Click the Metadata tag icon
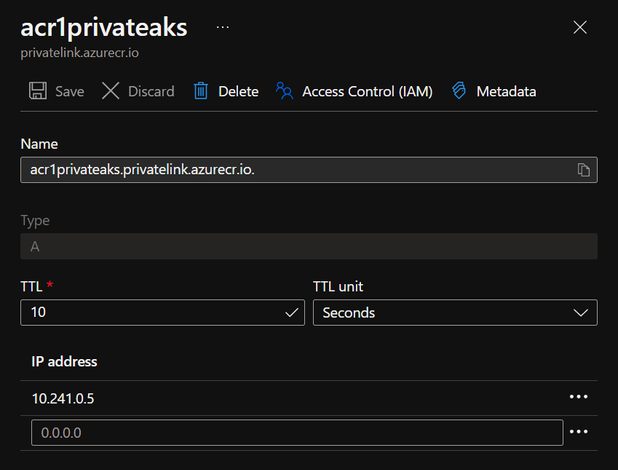This screenshot has width=618, height=470. (x=459, y=91)
